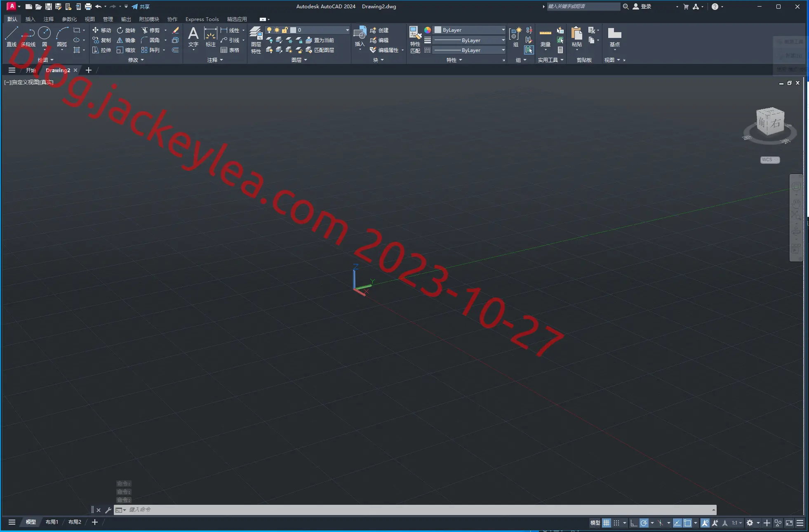Toggle ortho mode in status bar
This screenshot has width=809, height=532.
click(634, 523)
